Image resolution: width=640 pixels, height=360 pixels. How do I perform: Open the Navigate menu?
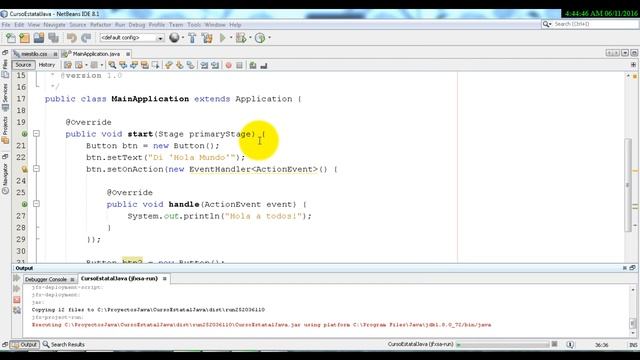click(x=54, y=25)
